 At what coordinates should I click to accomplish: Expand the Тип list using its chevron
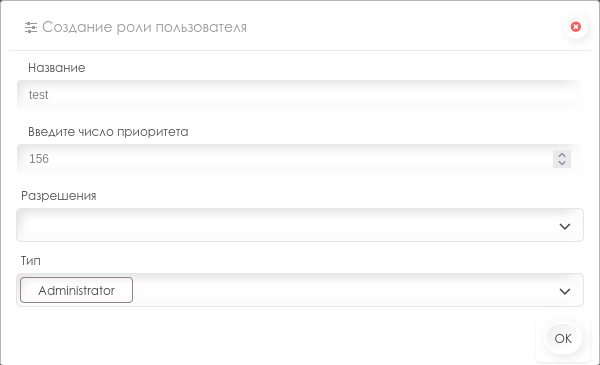point(565,291)
